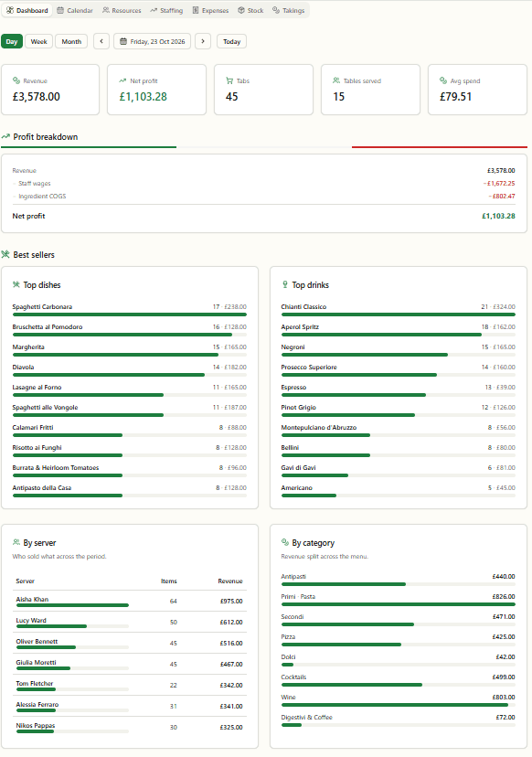The height and width of the screenshot is (757, 532).
Task: Select Spaghetti Carbonara in Top dishes
Action: [130, 310]
